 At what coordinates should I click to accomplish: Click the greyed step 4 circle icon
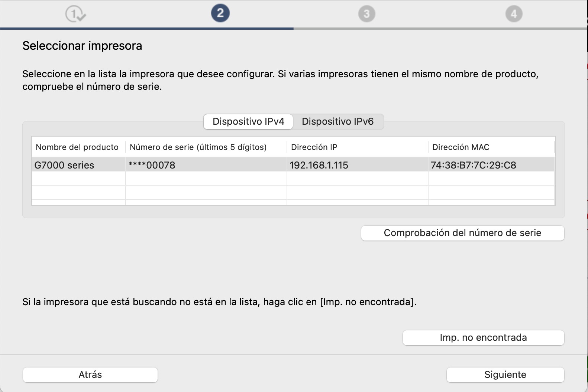click(x=514, y=14)
